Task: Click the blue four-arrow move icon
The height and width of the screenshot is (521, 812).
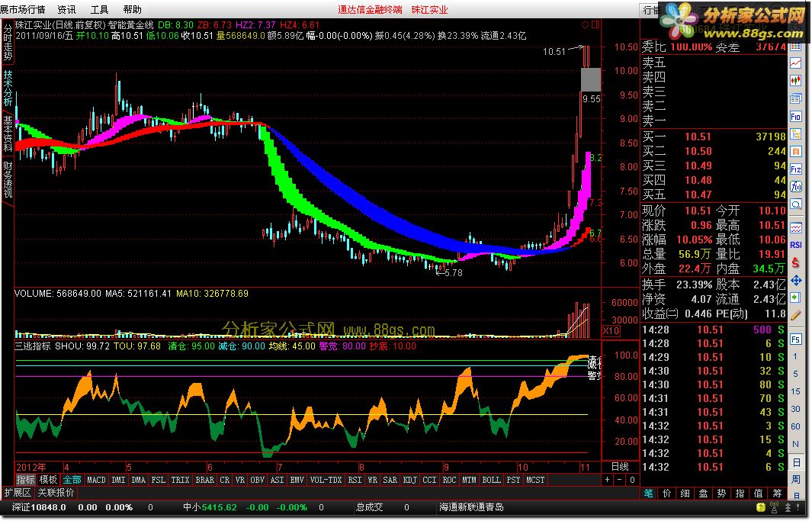Action: [x=795, y=280]
